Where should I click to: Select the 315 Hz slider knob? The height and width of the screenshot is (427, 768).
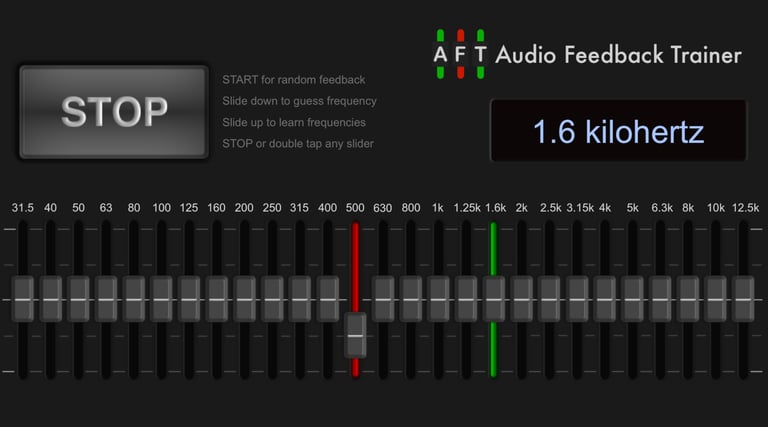coord(300,299)
